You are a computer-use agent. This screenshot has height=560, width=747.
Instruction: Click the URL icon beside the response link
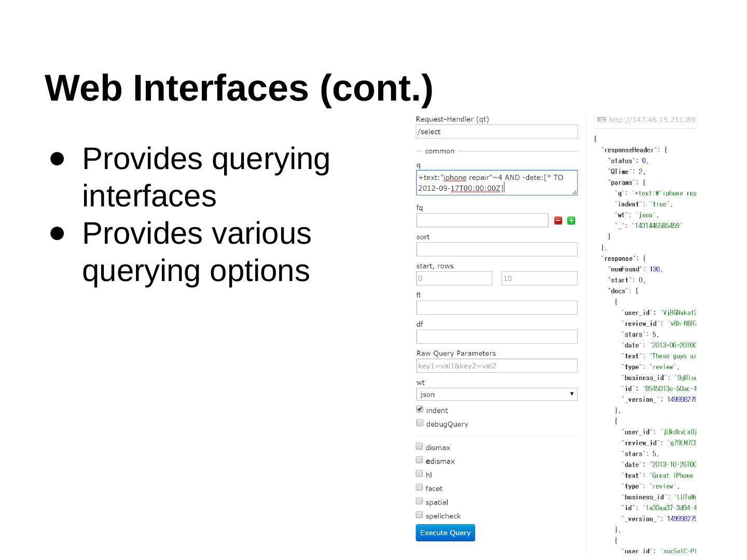click(x=601, y=120)
